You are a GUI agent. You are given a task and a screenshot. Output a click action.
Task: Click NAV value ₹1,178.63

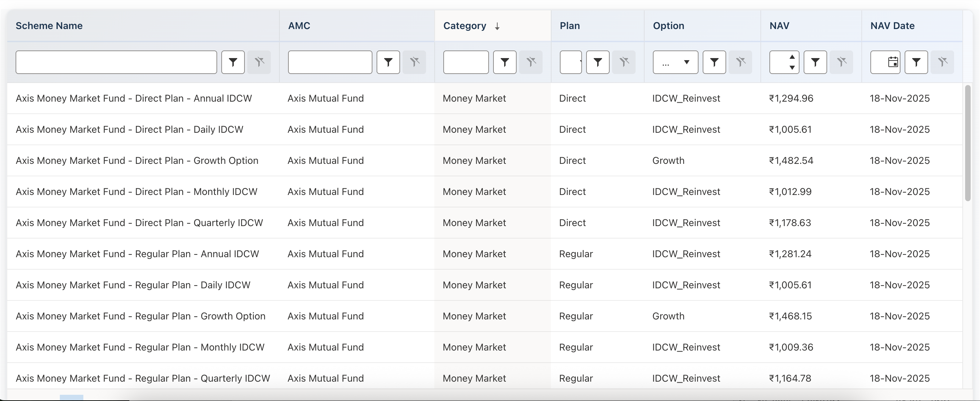790,223
